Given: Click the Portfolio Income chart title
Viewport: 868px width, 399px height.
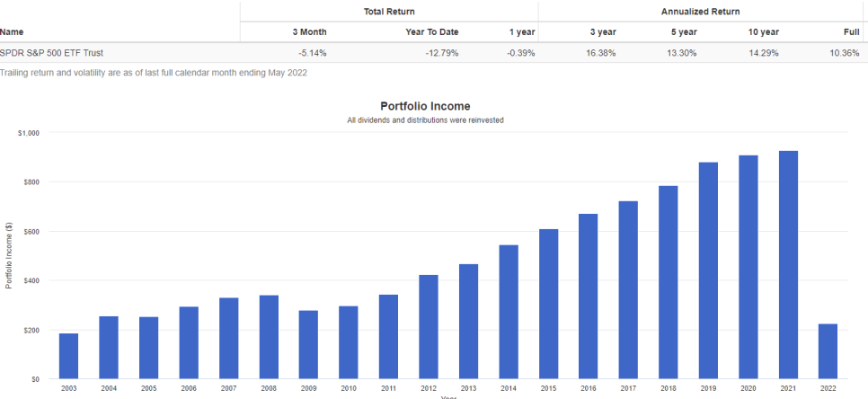Looking at the screenshot, I should tap(425, 106).
